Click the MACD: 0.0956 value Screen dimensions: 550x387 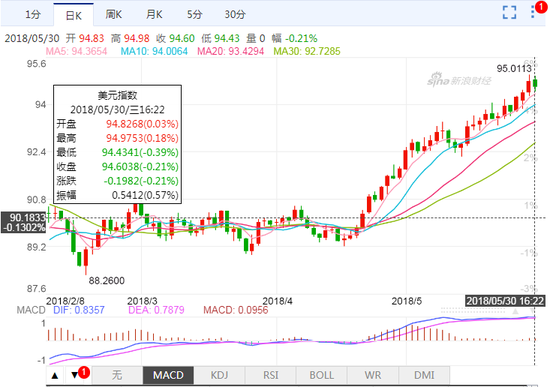coord(236,310)
